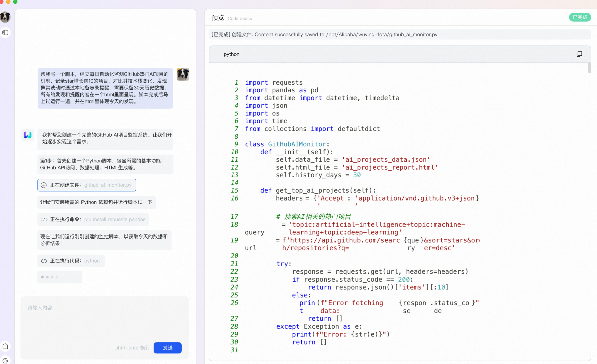This screenshot has width=597, height=364.
Task: Click the dog avatar beside user message
Action: [183, 74]
